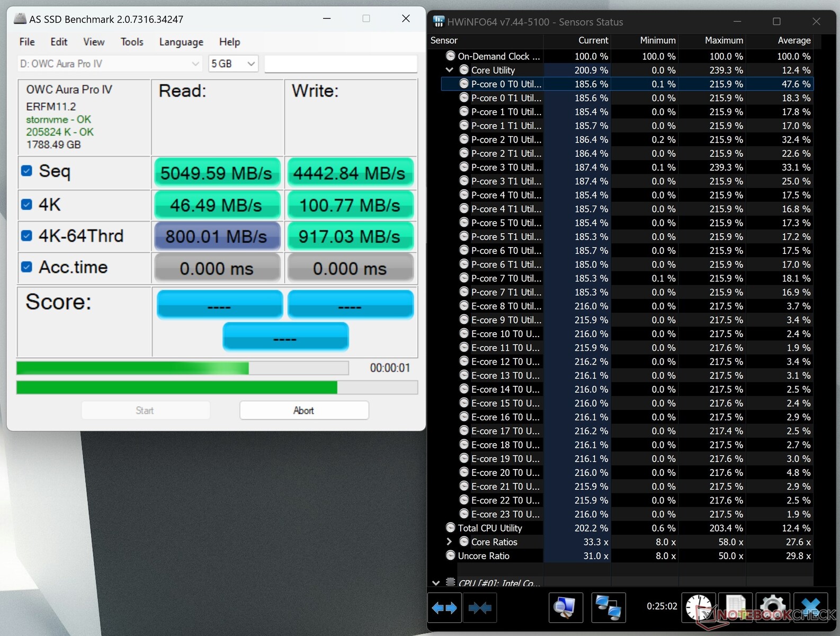This screenshot has width=840, height=636.
Task: Click the 4K-64Thrd read result 800.01 MB/s
Action: (x=217, y=236)
